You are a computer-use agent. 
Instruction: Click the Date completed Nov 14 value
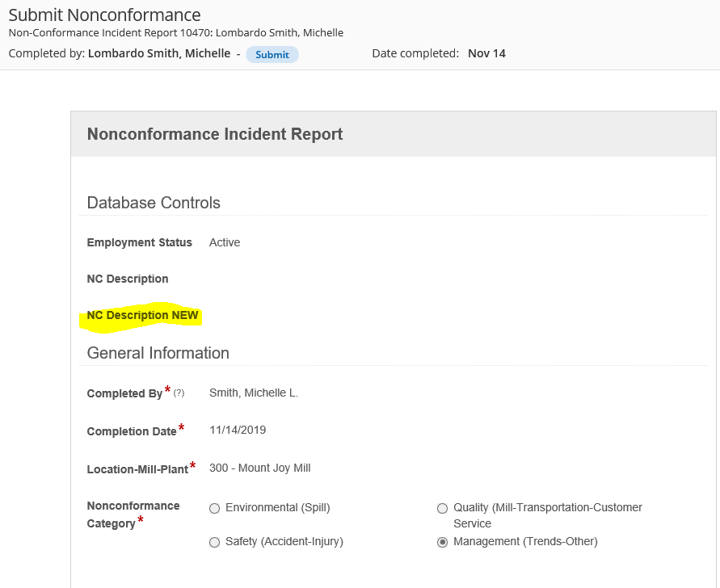pyautogui.click(x=486, y=54)
